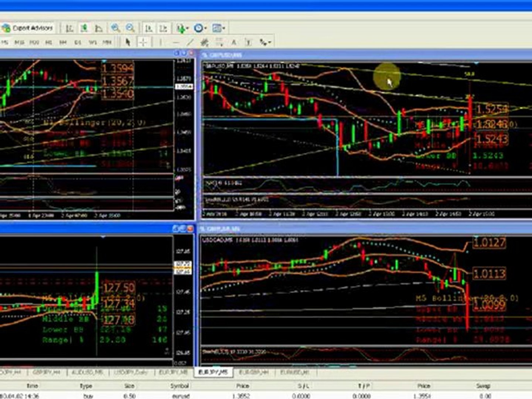Open the Indicators list dropdown
The height and width of the screenshot is (399, 532).
(183, 28)
